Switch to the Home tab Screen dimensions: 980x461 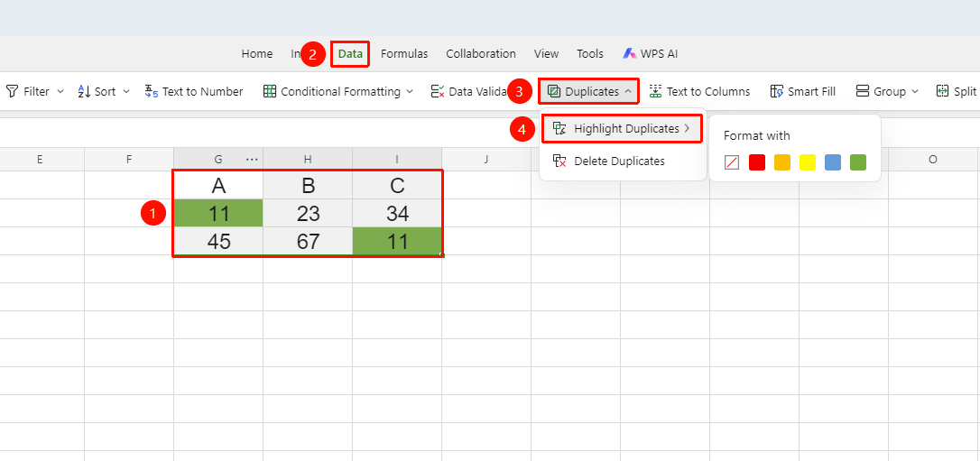point(257,54)
